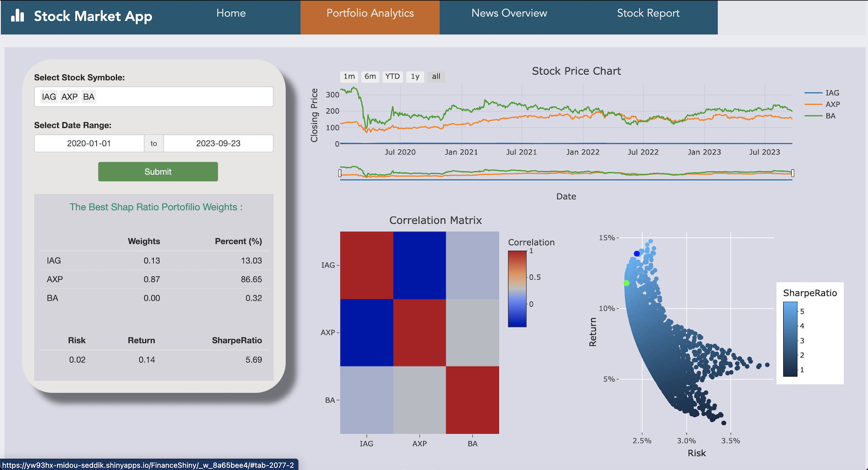Grab the left range slider handle
The image size is (868, 470).
click(340, 173)
